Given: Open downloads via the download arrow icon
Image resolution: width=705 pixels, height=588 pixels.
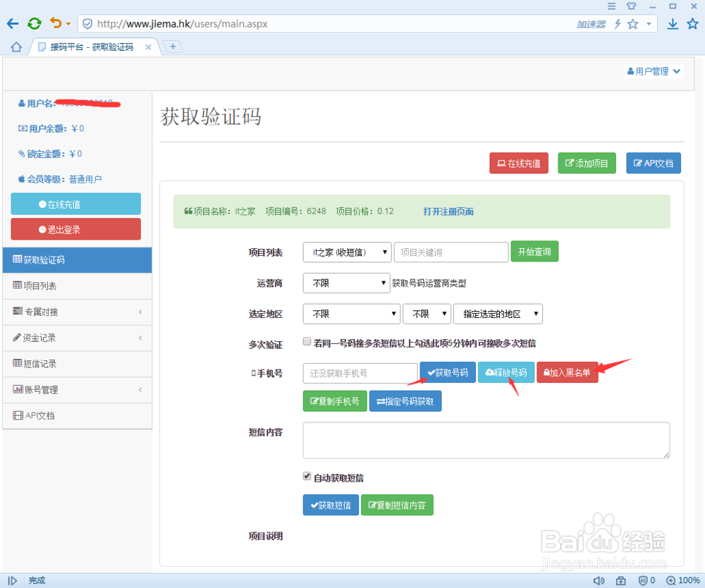Looking at the screenshot, I should click(x=670, y=23).
